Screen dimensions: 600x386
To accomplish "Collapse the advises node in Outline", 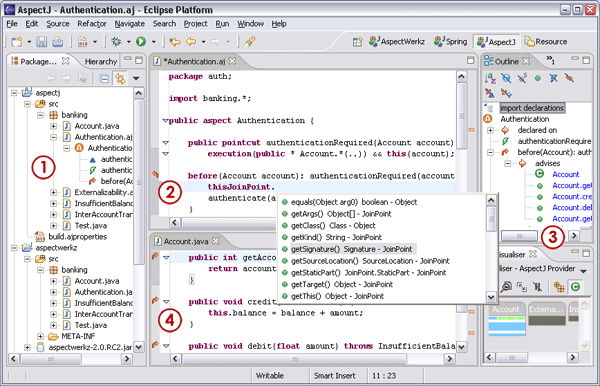I will 507,163.
